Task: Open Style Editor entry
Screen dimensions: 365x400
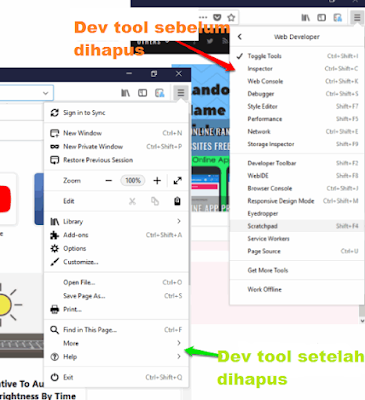Action: pyautogui.click(x=297, y=106)
